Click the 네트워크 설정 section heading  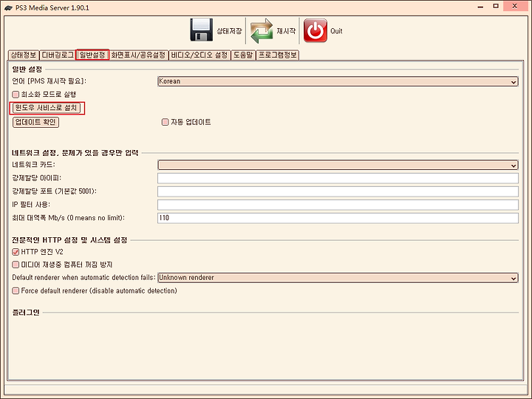tap(75, 153)
